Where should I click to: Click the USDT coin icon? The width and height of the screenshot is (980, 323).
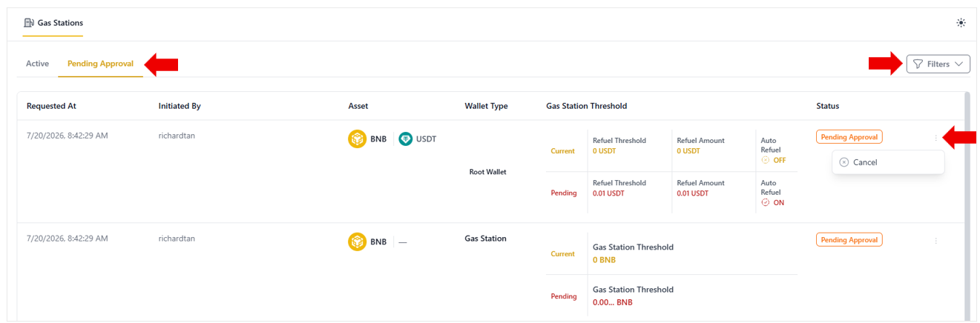pyautogui.click(x=405, y=139)
